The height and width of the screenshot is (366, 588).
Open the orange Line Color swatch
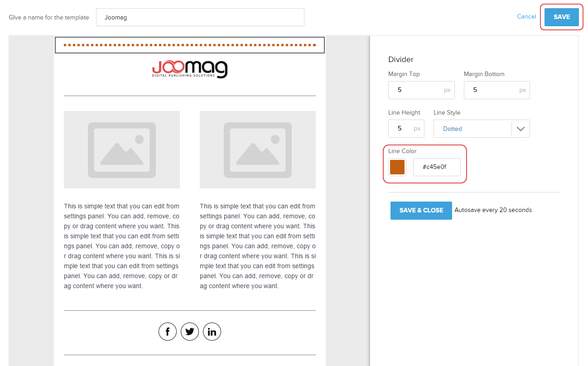click(x=397, y=167)
